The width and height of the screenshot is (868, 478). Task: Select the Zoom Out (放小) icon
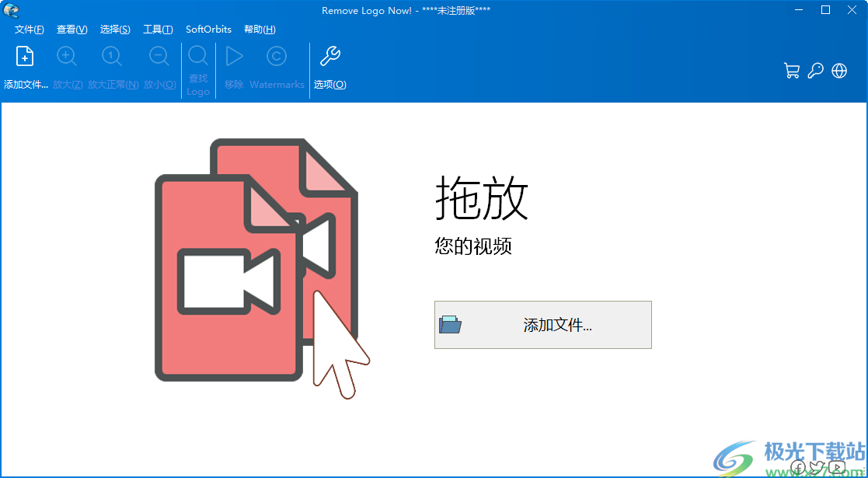[159, 56]
